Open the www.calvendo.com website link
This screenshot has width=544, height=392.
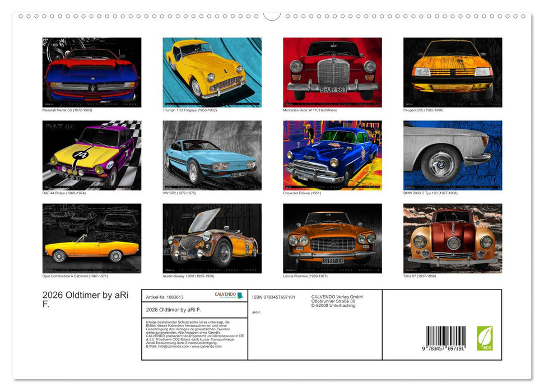tap(207, 346)
